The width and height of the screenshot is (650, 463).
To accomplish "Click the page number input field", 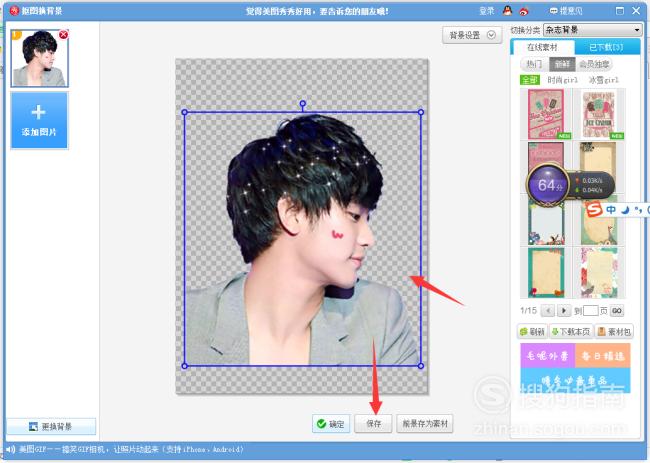I will (590, 310).
